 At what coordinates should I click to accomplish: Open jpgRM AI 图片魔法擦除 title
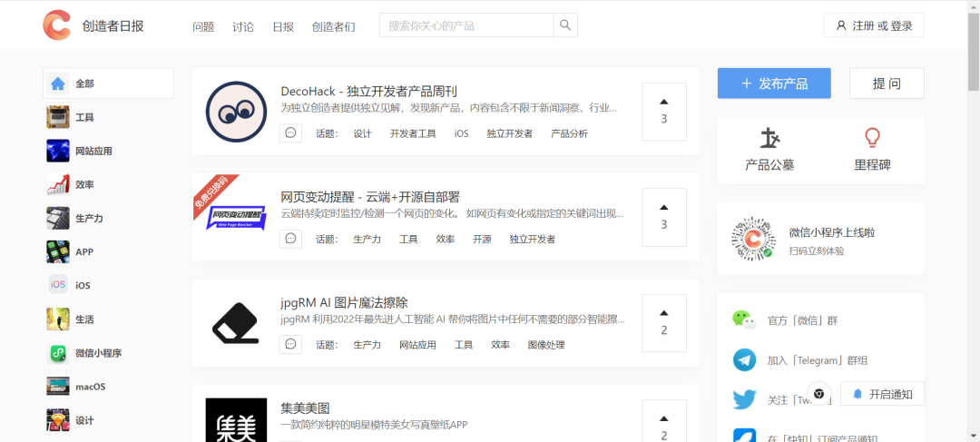[x=344, y=302]
